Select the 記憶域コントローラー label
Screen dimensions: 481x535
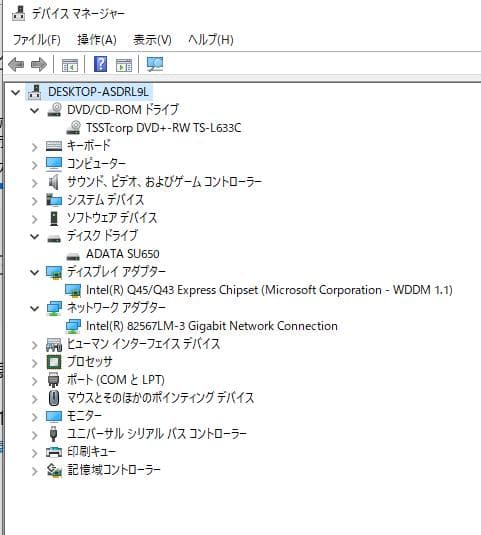pyautogui.click(x=114, y=470)
